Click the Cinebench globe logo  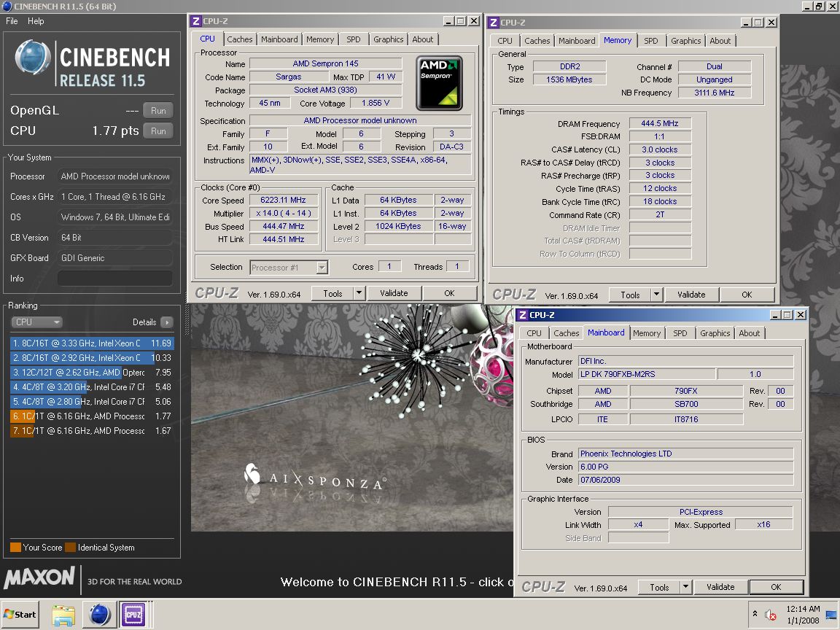click(x=33, y=57)
